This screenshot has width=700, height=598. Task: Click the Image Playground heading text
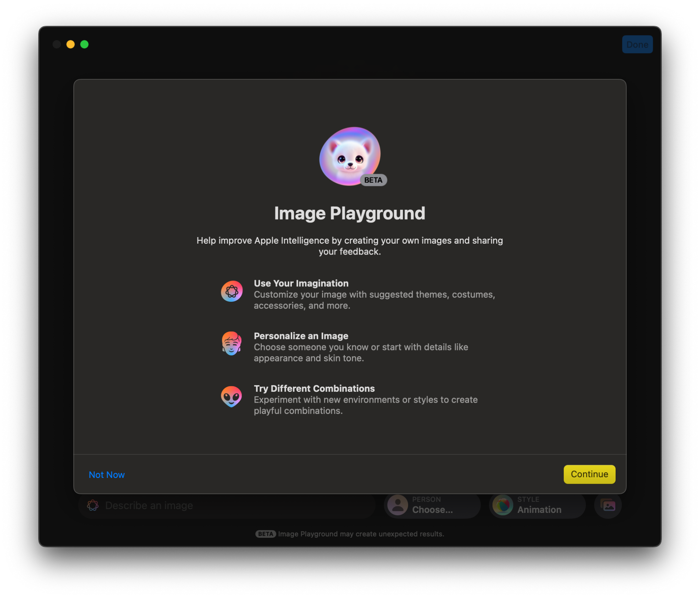click(x=350, y=213)
